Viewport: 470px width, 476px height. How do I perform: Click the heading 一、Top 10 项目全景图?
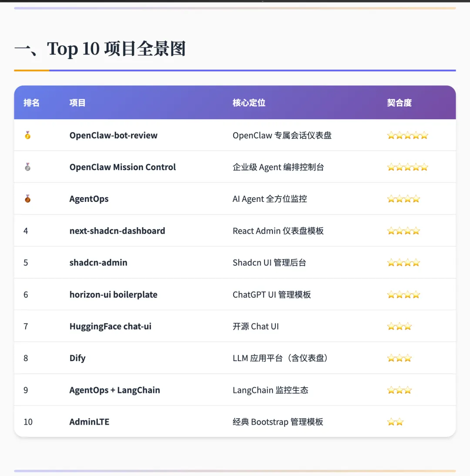100,49
